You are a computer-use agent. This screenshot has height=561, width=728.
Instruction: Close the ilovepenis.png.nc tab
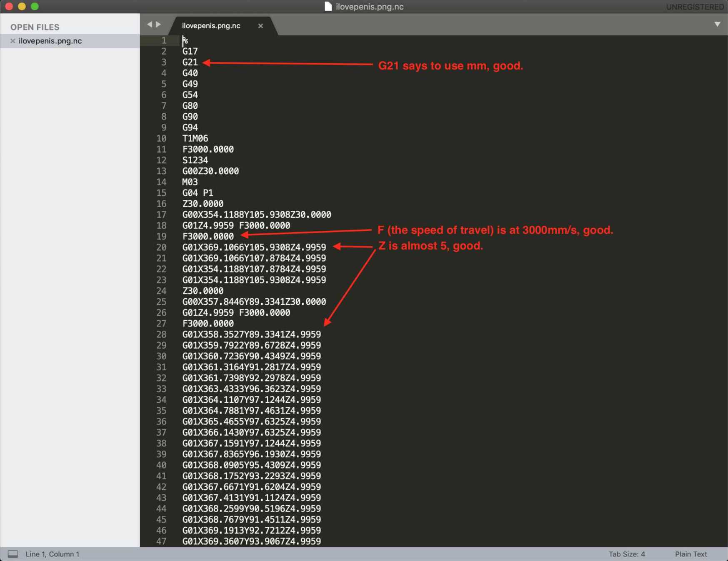click(260, 26)
